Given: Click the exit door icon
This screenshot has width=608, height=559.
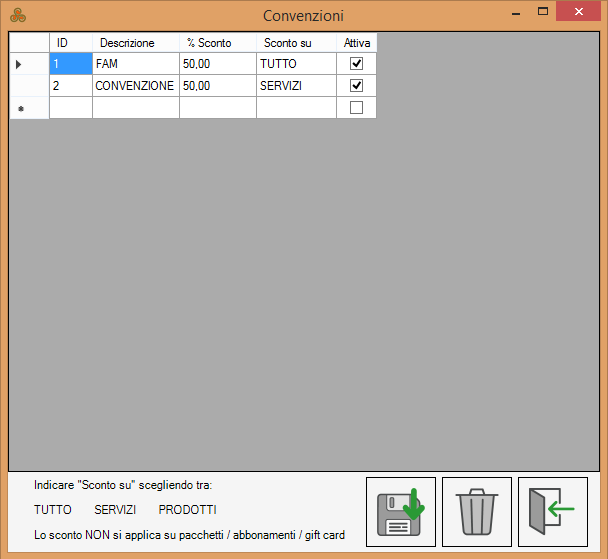Looking at the screenshot, I should [552, 512].
